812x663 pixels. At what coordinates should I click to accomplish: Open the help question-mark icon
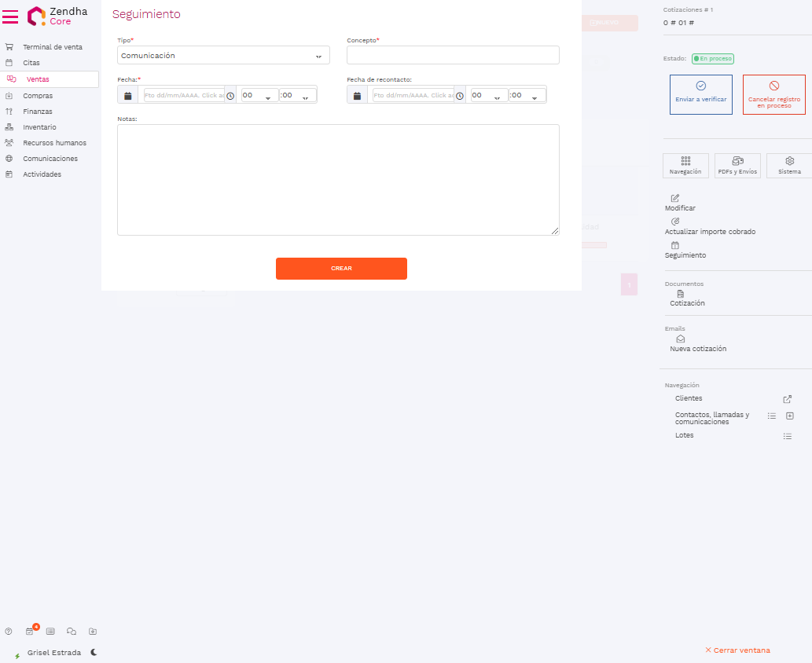[9, 631]
